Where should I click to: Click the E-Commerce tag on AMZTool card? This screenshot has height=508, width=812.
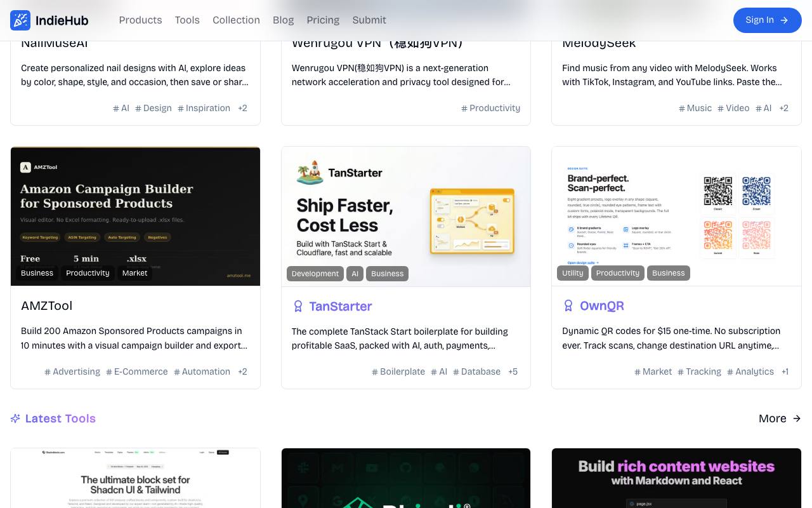pyautogui.click(x=137, y=371)
